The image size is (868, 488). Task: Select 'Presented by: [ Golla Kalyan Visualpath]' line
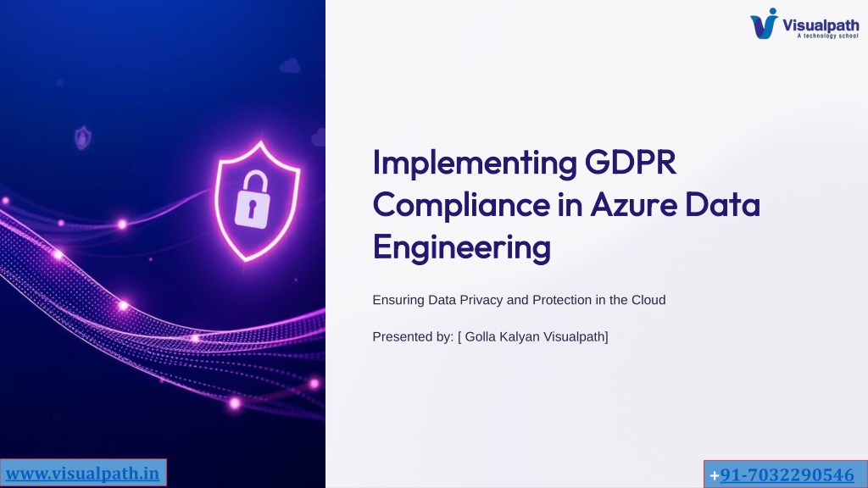[490, 336]
